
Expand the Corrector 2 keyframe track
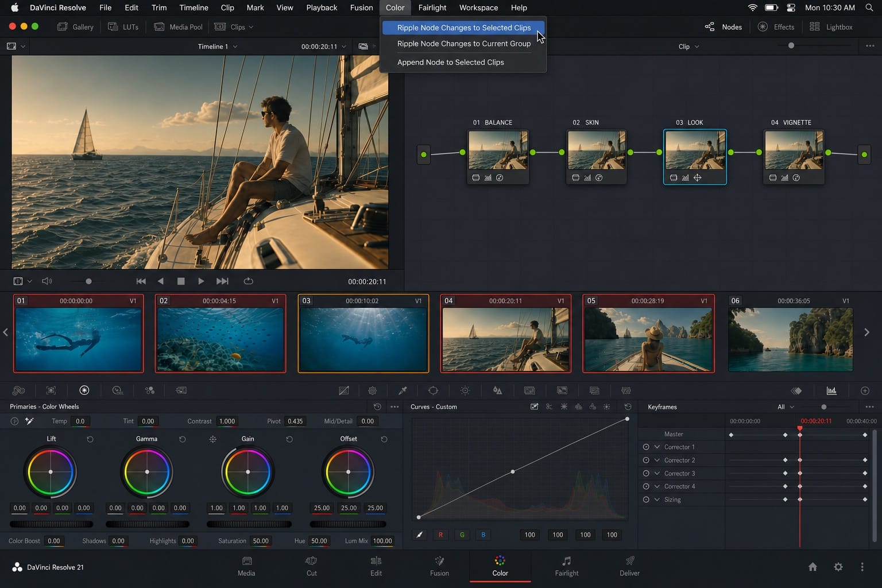point(657,460)
